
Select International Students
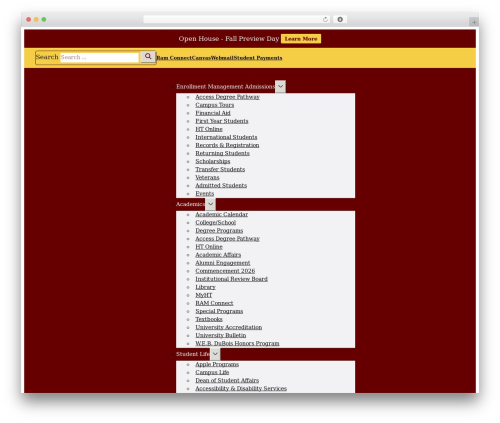coord(226,137)
